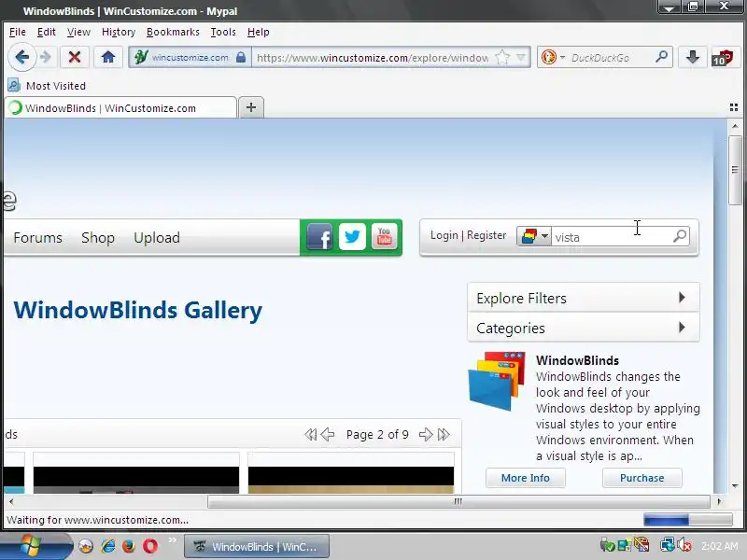The image size is (747, 560).
Task: Open the Edit menu
Action: pos(46,32)
